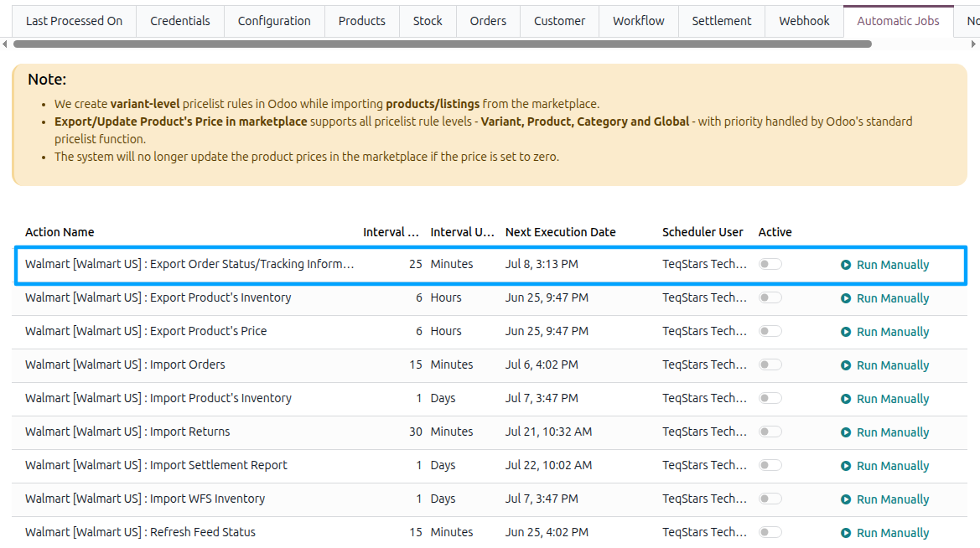Click play icon for Import Orders row

pos(846,365)
